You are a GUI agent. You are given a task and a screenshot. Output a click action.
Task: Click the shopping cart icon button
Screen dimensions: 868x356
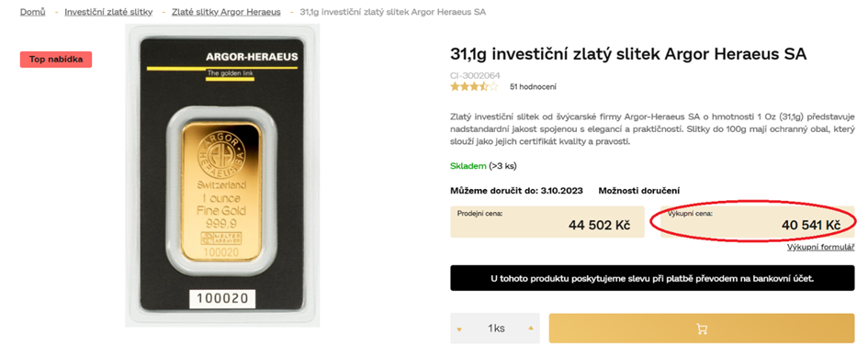(x=702, y=328)
